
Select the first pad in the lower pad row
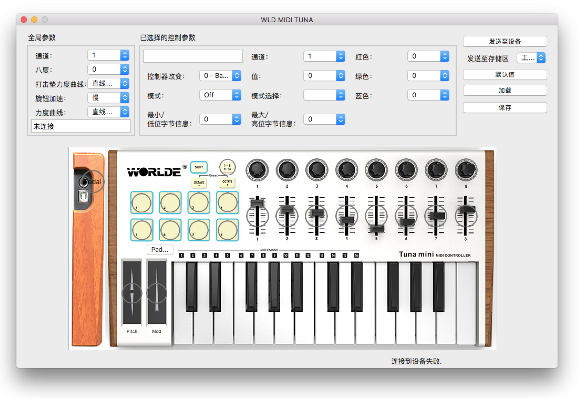pos(142,230)
